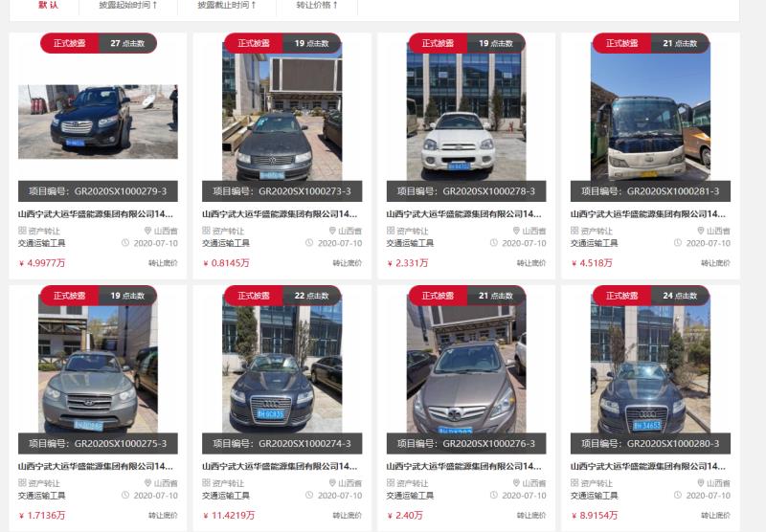766x532 pixels.
Task: Open the Audi photo priced 11.4219万
Action: [282, 365]
